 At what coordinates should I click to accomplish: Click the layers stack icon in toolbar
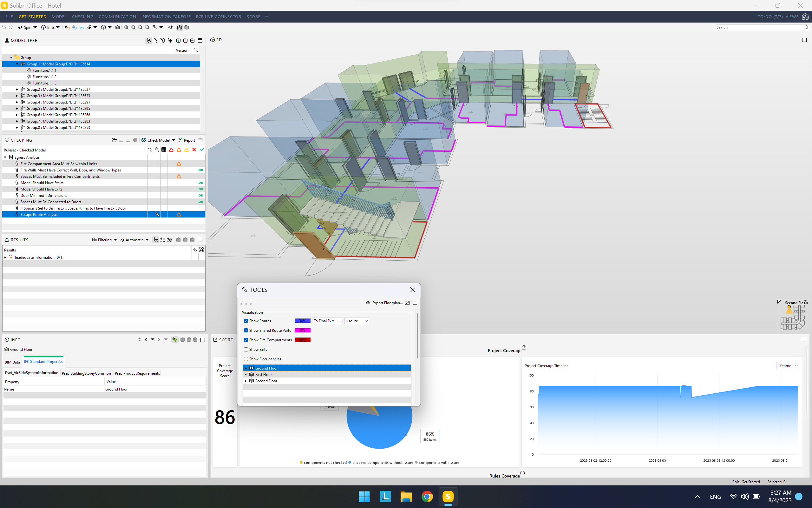pyautogui.click(x=187, y=27)
